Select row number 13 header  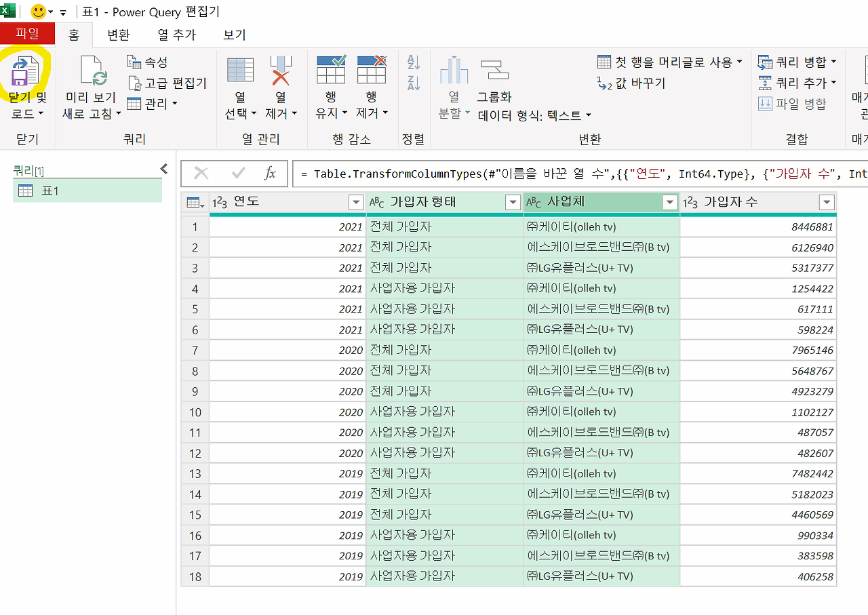click(195, 473)
